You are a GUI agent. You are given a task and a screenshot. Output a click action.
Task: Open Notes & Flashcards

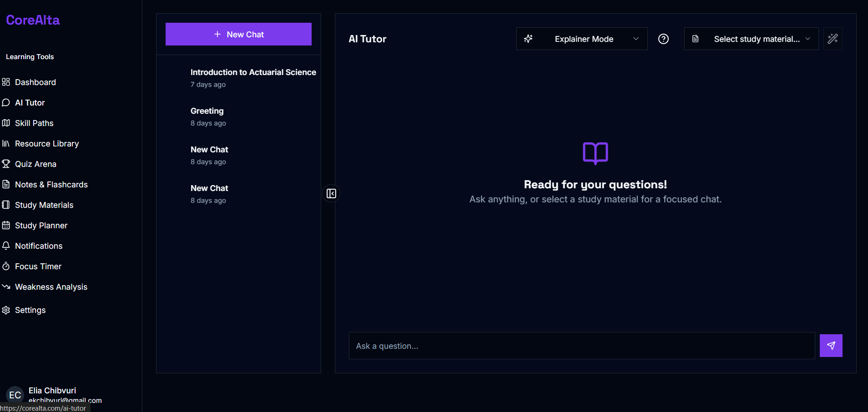(51, 184)
